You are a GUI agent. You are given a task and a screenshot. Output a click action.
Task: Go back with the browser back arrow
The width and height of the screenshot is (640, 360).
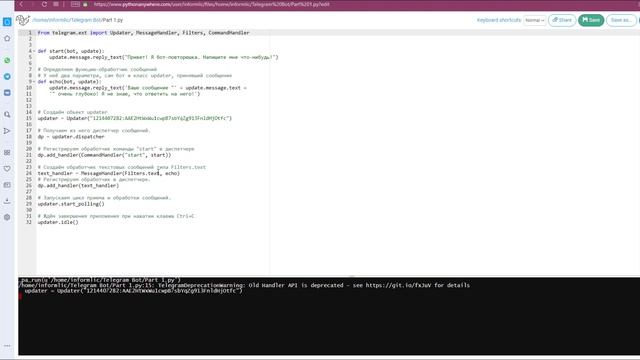pos(21,4)
